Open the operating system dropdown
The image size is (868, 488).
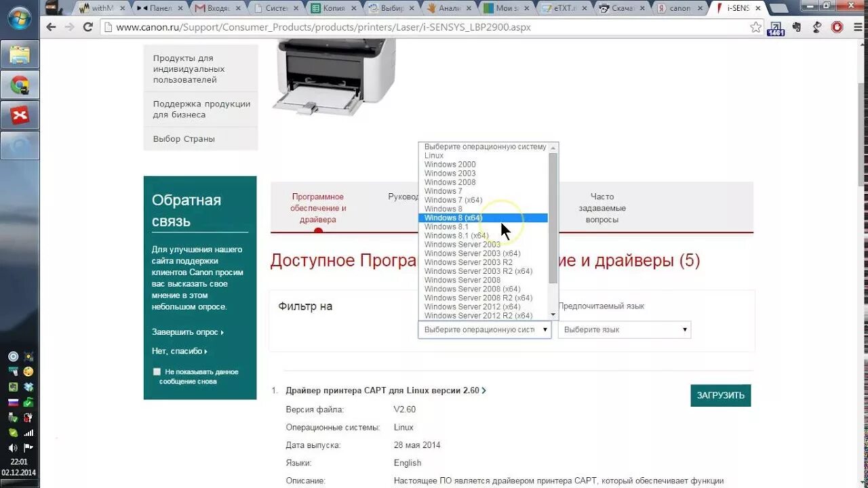[x=485, y=329]
